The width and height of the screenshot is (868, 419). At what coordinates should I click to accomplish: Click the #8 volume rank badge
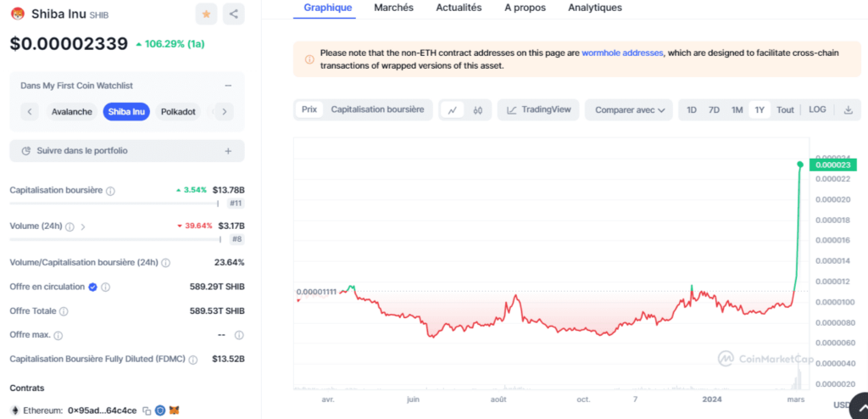pyautogui.click(x=237, y=239)
